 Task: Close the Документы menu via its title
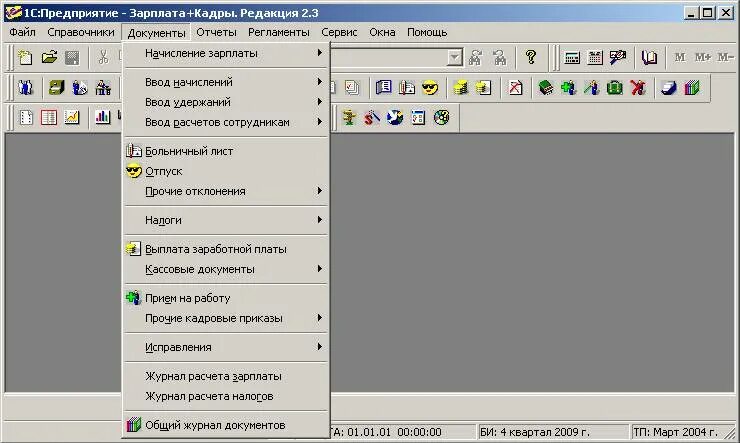(156, 33)
